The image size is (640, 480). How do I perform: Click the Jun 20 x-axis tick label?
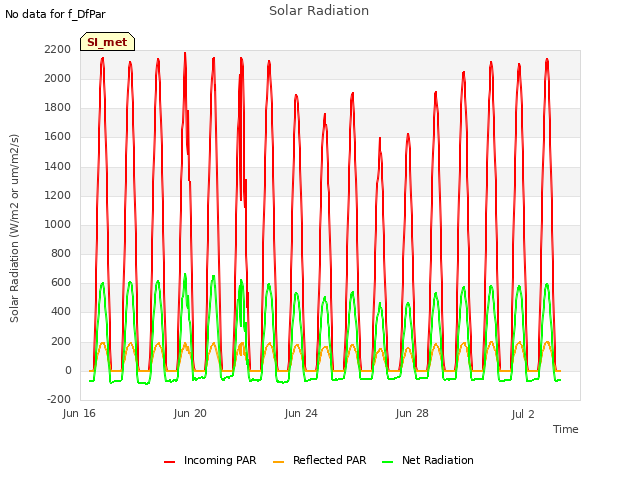pyautogui.click(x=190, y=413)
